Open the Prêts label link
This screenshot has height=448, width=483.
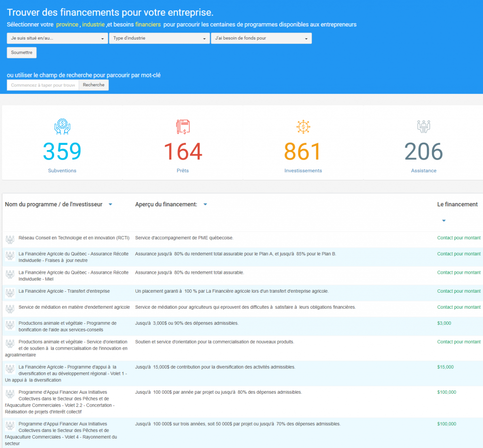tap(183, 170)
